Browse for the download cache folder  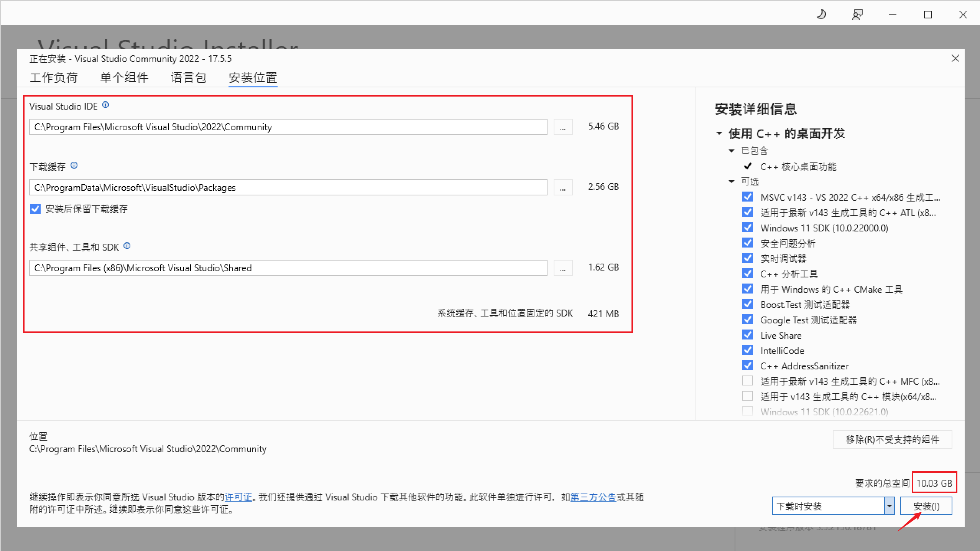click(x=562, y=187)
